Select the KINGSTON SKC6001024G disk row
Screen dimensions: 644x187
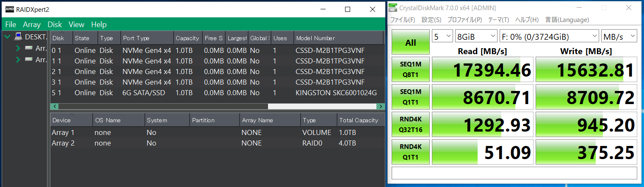(x=217, y=93)
